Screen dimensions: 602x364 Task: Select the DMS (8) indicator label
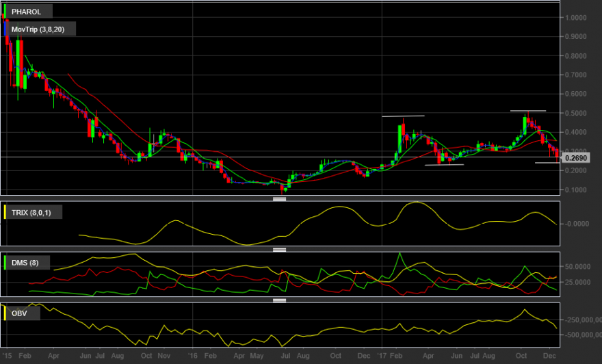[25, 263]
